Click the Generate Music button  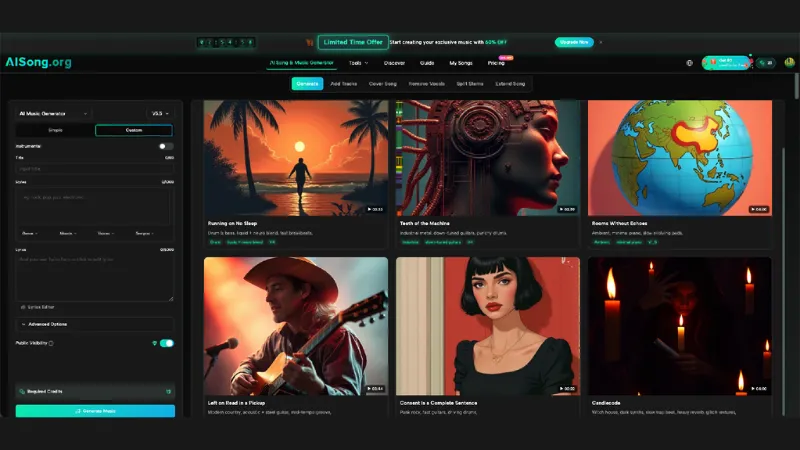click(95, 411)
